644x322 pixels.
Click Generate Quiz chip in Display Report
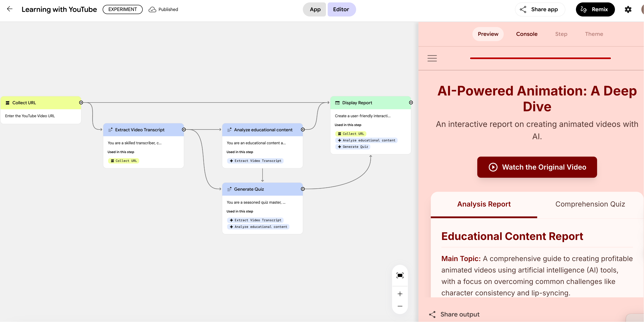[x=353, y=147]
